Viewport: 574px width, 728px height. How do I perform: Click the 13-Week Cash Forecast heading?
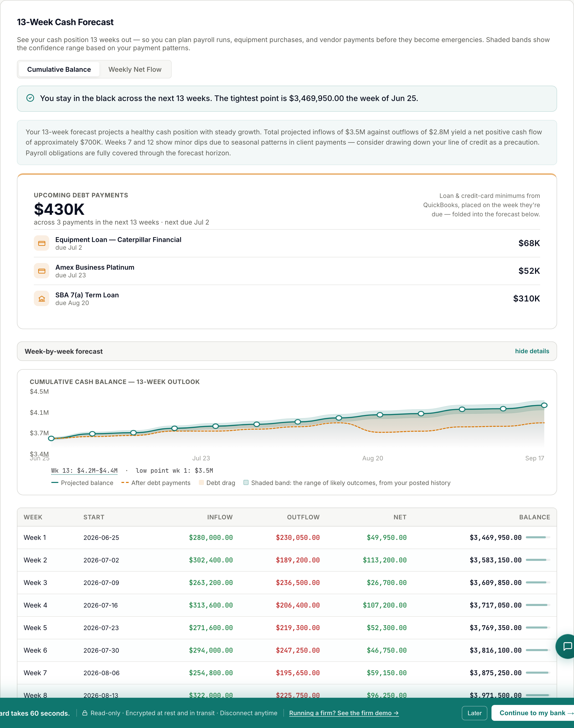(65, 22)
